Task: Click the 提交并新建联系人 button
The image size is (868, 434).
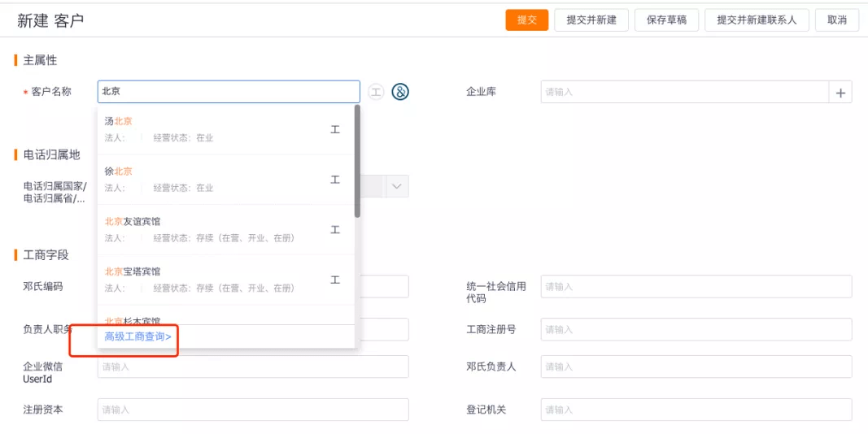Action: pos(757,20)
